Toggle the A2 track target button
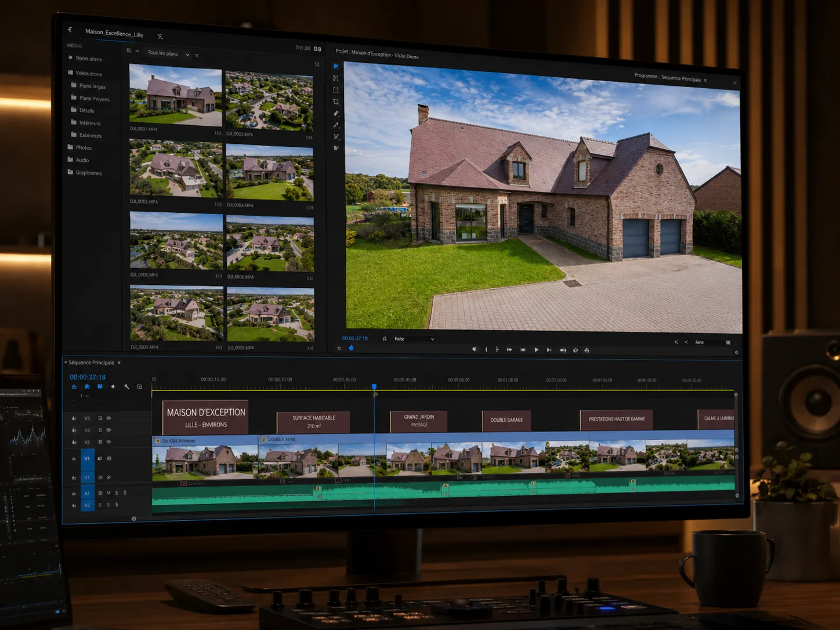 [87, 505]
